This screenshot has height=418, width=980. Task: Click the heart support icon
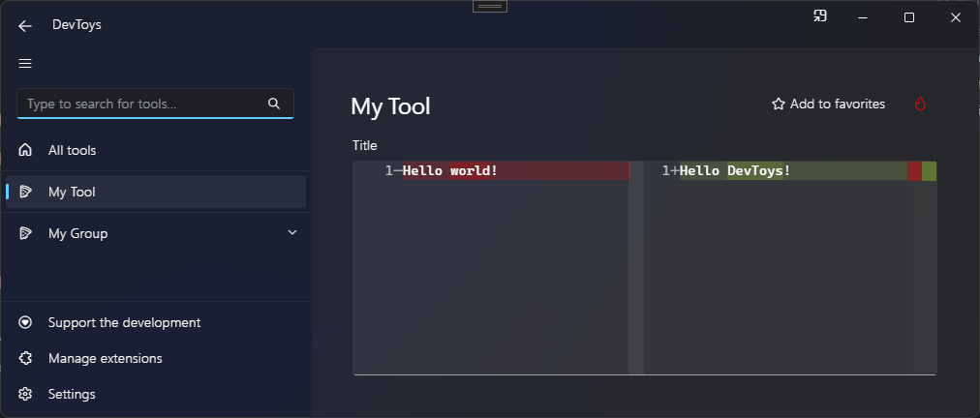(x=25, y=322)
